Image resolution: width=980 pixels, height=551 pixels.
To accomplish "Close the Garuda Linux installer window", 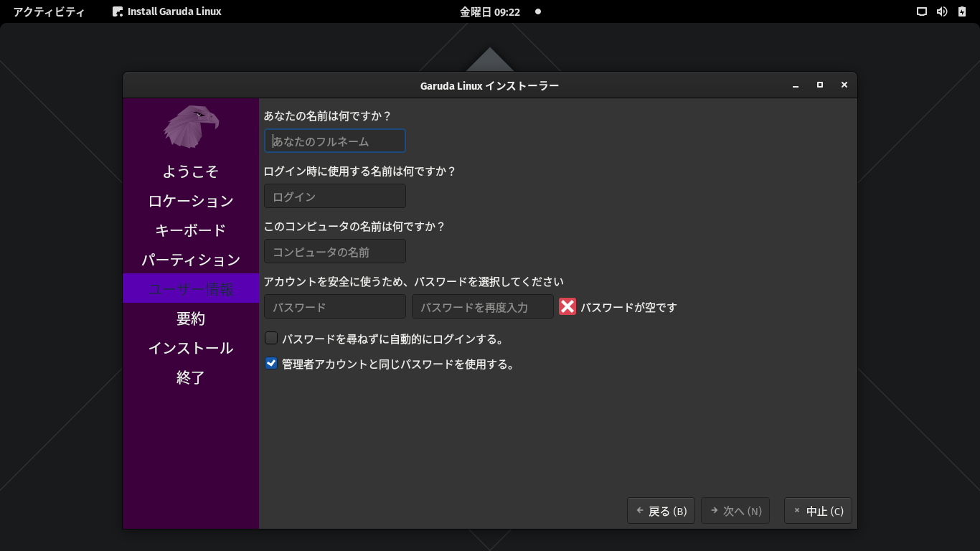I will click(844, 85).
